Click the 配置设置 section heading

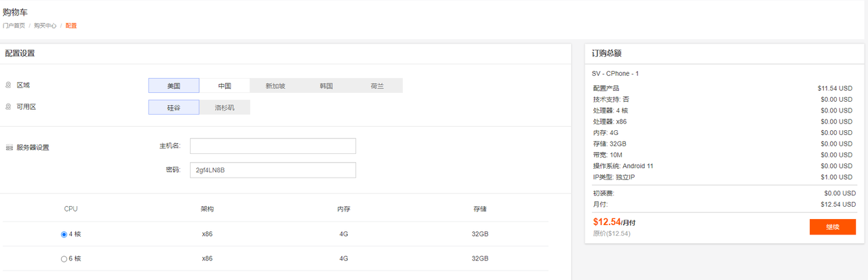pos(20,54)
